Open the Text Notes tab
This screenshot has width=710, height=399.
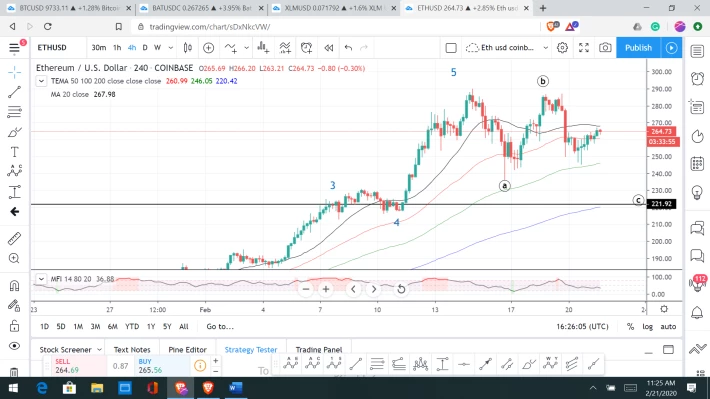click(132, 349)
